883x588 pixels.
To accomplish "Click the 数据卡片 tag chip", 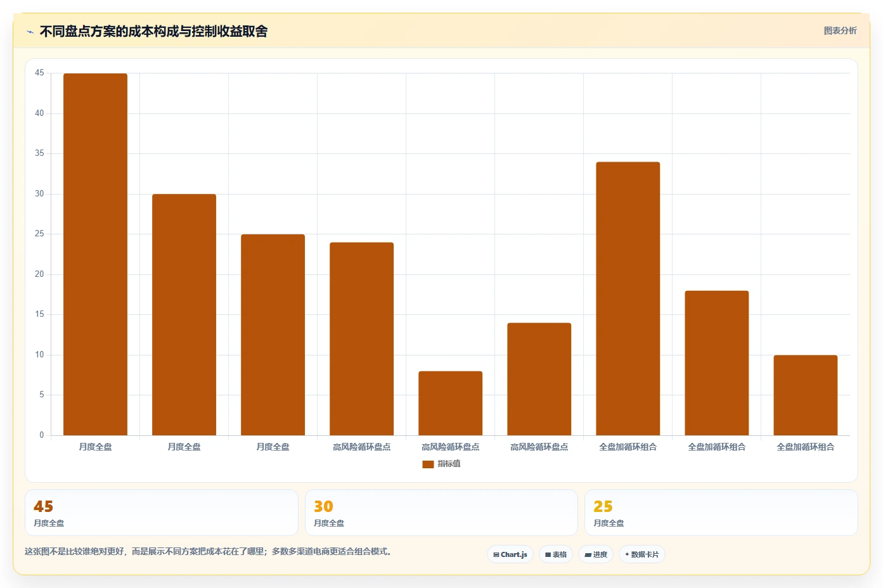I will tap(642, 554).
